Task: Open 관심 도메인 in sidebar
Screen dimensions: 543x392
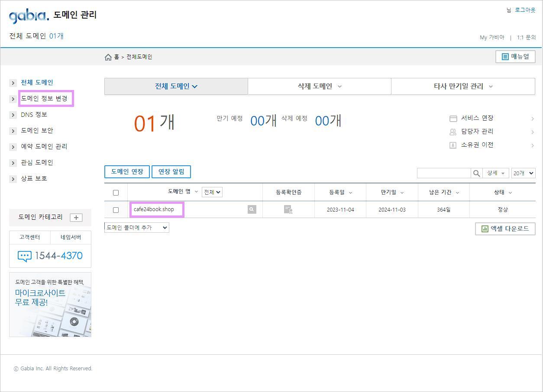Action: (37, 162)
